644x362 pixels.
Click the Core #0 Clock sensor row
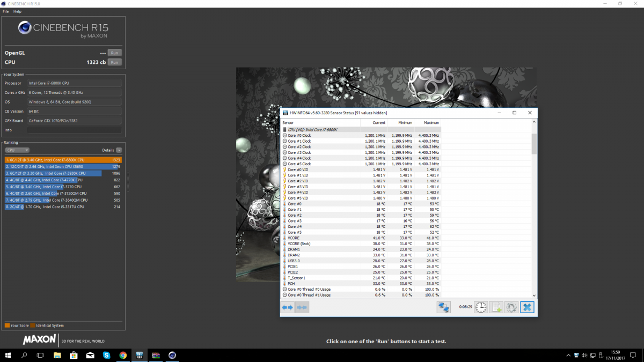[x=322, y=136]
